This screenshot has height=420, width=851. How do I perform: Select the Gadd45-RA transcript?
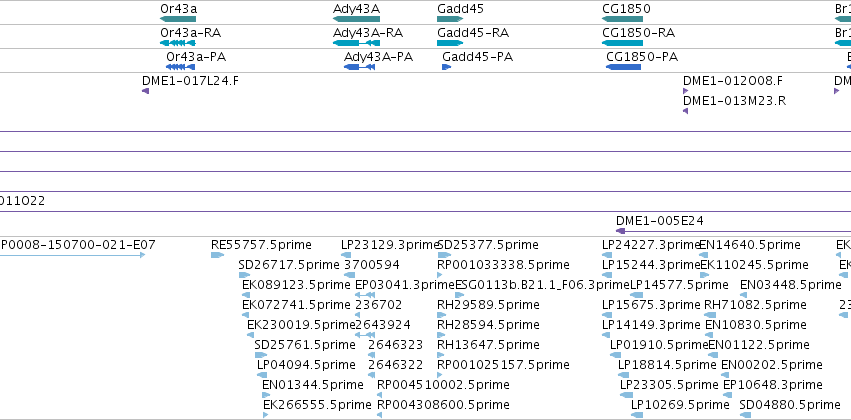click(x=450, y=43)
